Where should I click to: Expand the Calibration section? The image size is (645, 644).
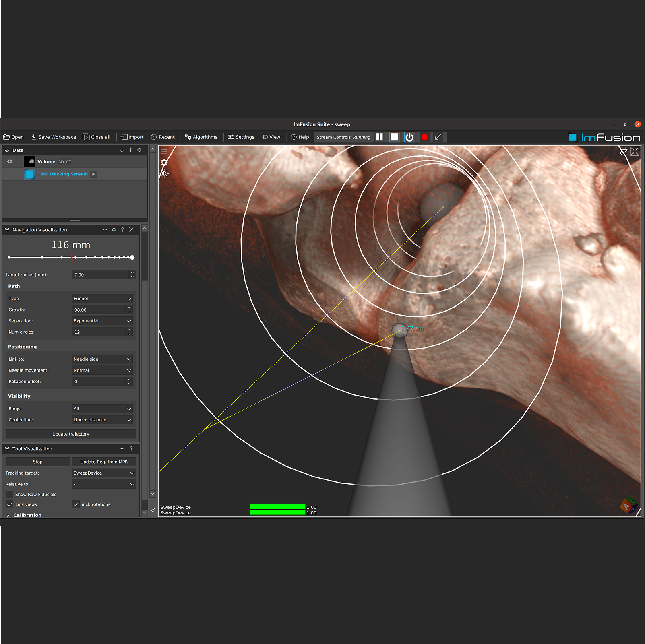[x=8, y=515]
